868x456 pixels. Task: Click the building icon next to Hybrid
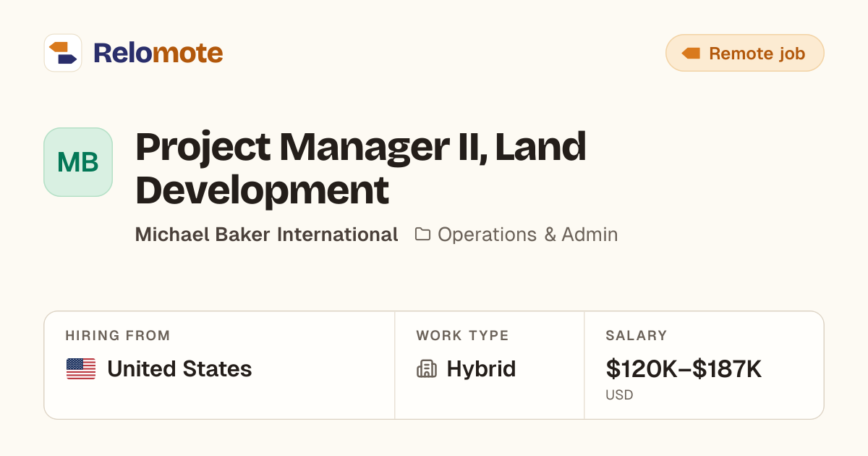[x=427, y=369]
